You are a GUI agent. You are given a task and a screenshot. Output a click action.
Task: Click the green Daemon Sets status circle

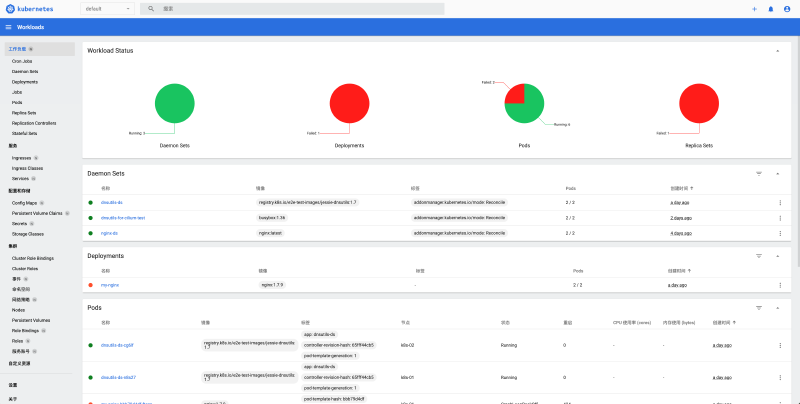click(x=175, y=104)
